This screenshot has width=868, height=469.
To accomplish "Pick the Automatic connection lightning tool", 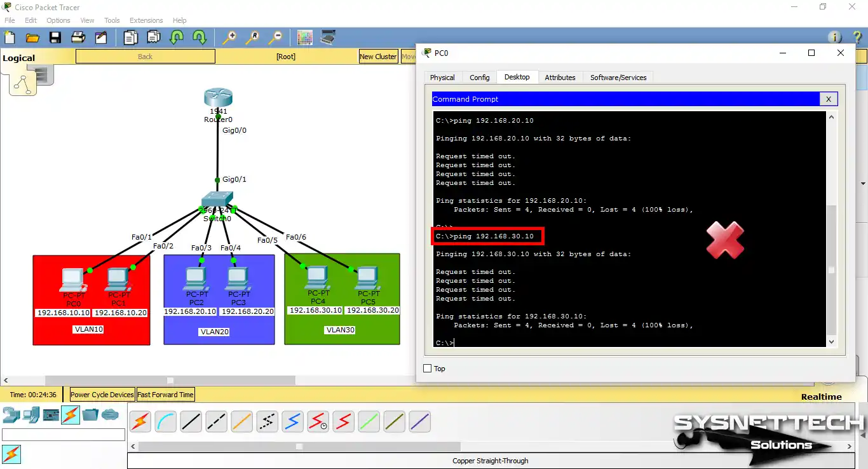I will pos(140,421).
